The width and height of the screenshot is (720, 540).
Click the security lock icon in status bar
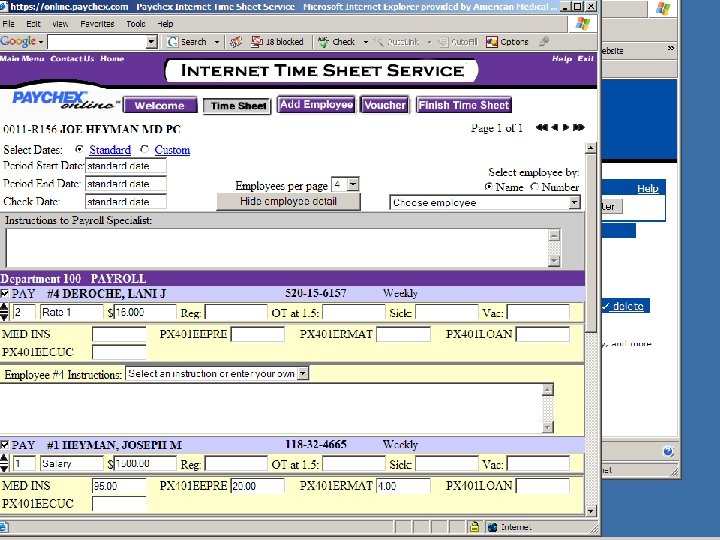click(x=474, y=527)
